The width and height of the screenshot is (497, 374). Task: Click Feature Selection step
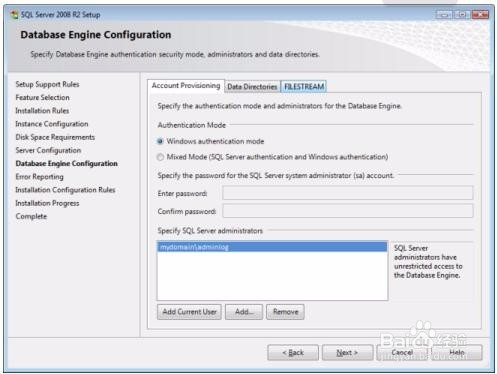tap(42, 98)
